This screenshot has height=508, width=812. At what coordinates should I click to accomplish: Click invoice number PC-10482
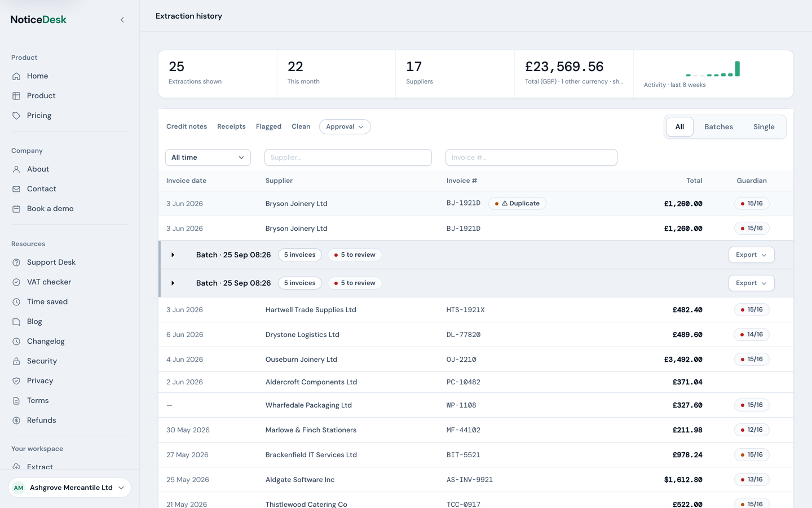click(x=464, y=382)
